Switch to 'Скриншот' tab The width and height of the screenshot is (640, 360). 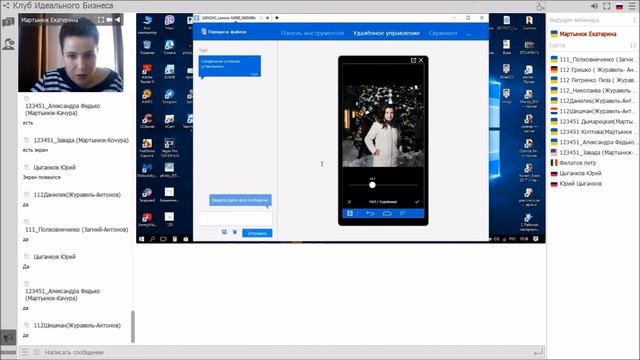pos(443,33)
